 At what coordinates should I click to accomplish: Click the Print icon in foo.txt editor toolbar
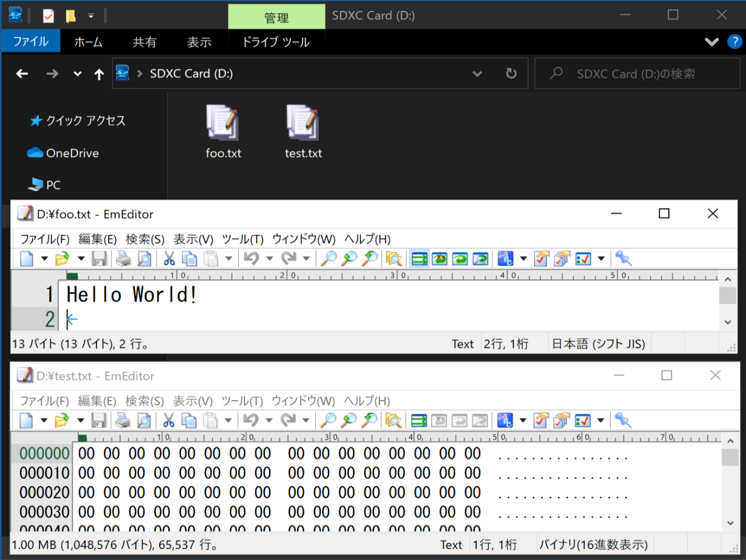123,259
